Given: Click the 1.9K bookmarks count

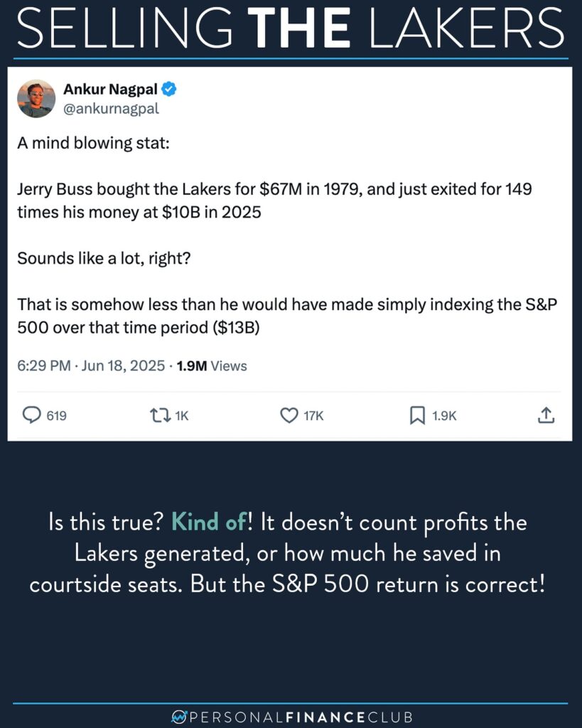Looking at the screenshot, I should coord(444,415).
